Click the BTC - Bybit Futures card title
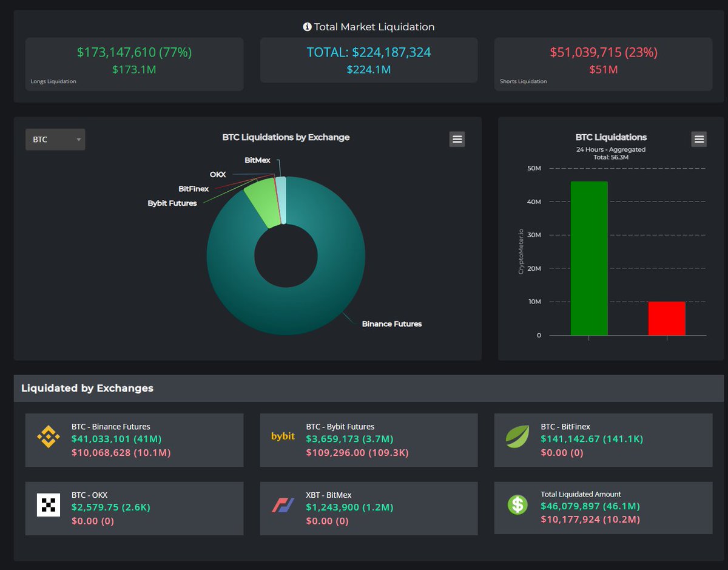The width and height of the screenshot is (728, 570). tap(340, 427)
